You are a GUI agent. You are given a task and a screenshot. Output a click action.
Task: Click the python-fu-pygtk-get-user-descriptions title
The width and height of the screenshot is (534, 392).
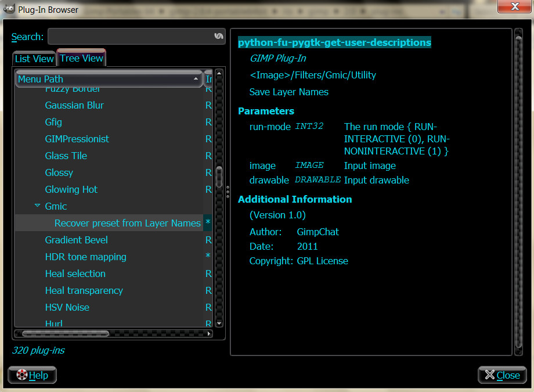tap(334, 42)
